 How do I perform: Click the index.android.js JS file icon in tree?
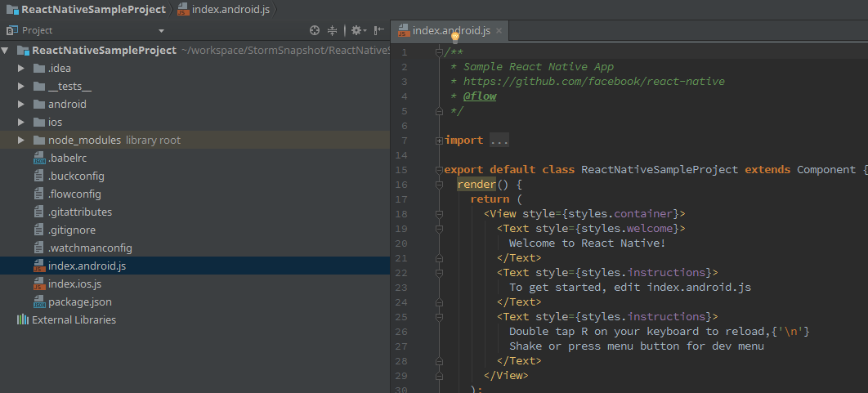coord(38,266)
